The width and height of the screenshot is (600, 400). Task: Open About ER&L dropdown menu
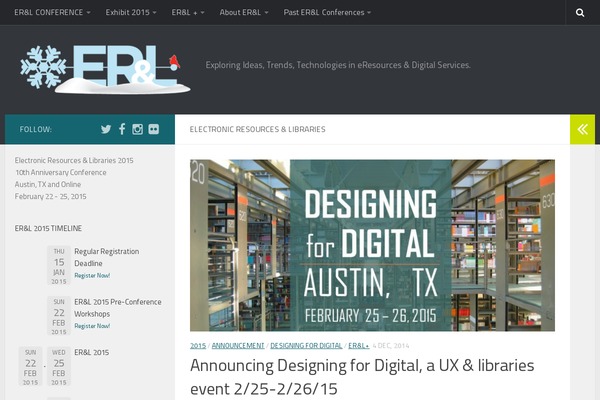pyautogui.click(x=244, y=12)
